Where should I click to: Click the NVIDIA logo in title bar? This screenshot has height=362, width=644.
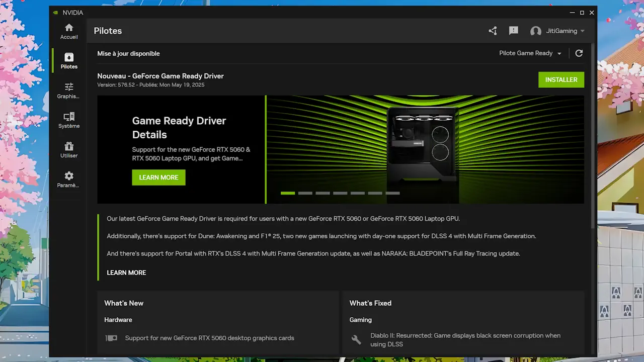[x=55, y=13]
